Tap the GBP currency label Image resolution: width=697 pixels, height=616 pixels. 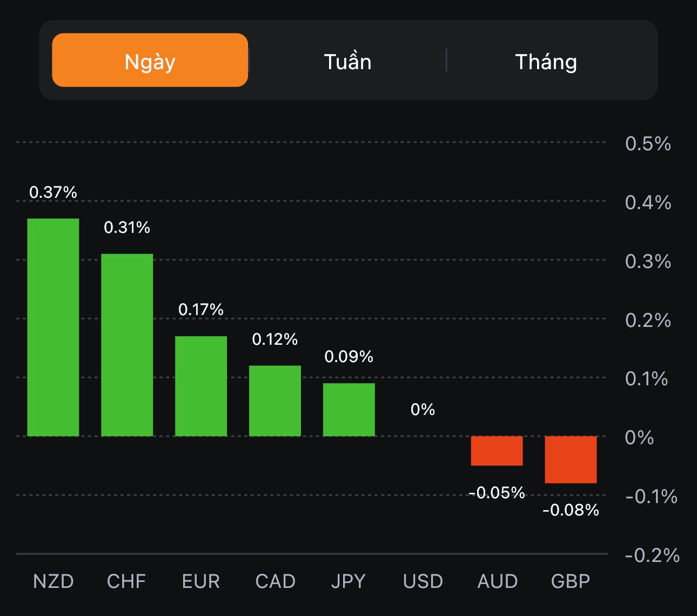(x=571, y=581)
